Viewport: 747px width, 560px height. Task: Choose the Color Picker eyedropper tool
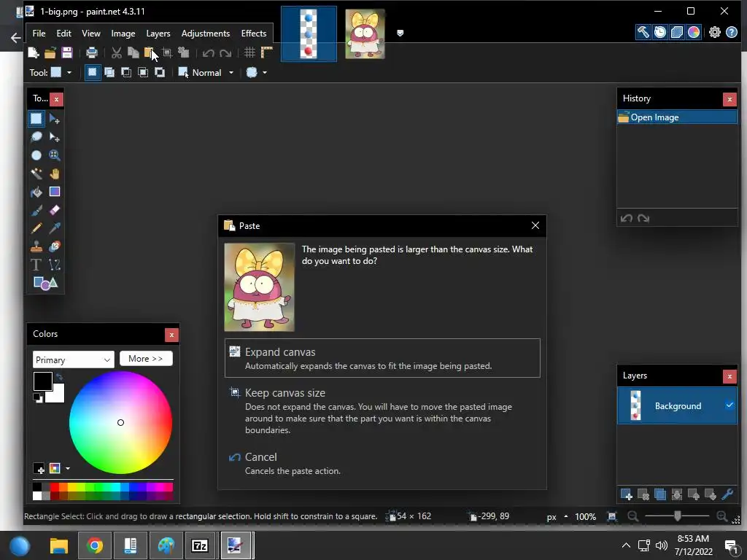(x=54, y=228)
